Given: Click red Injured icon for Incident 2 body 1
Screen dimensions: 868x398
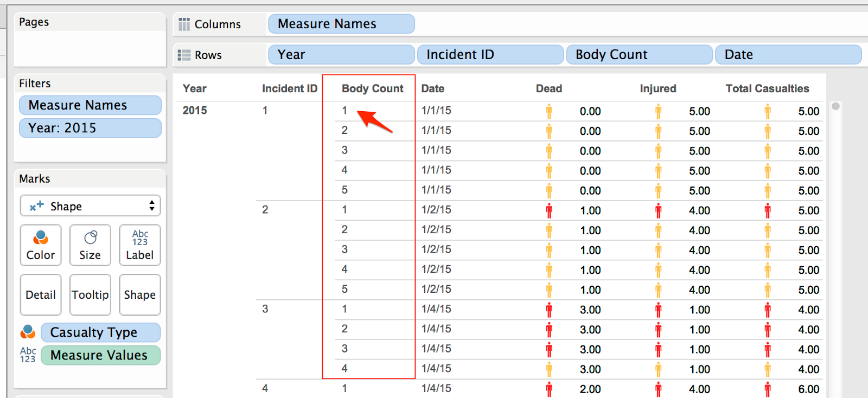Looking at the screenshot, I should click(658, 210).
